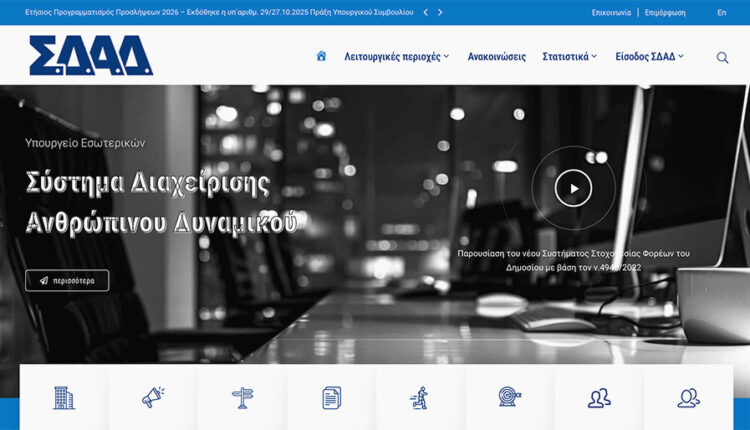Expand the Στατιστικά dropdown menu
The height and width of the screenshot is (430, 750).
[569, 57]
